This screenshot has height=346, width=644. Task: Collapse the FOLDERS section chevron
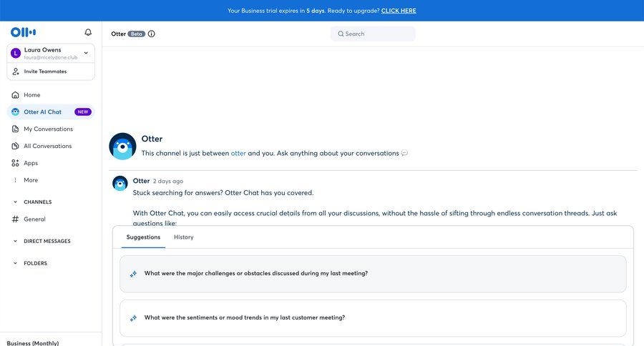tap(15, 263)
